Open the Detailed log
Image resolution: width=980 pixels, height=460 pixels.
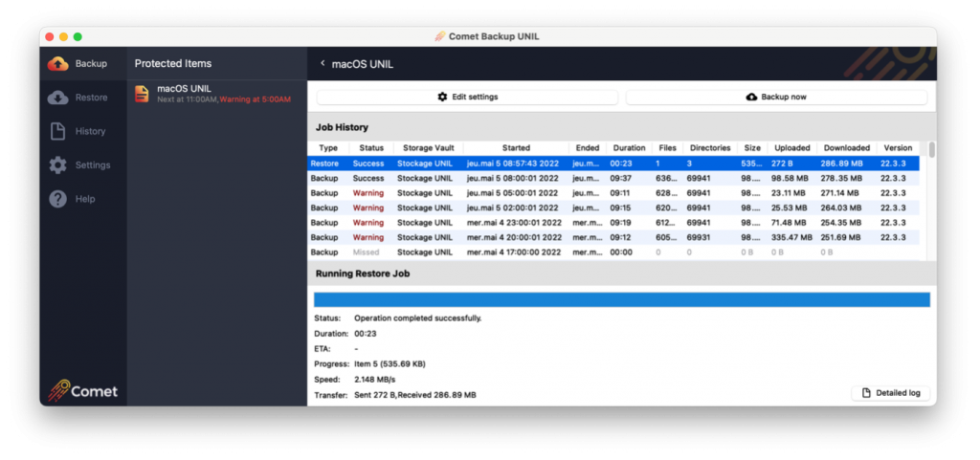coord(890,393)
